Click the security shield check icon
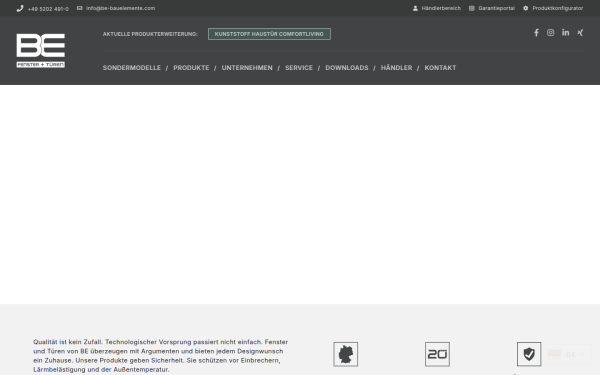Viewport: 600px width, 375px height. click(x=529, y=354)
